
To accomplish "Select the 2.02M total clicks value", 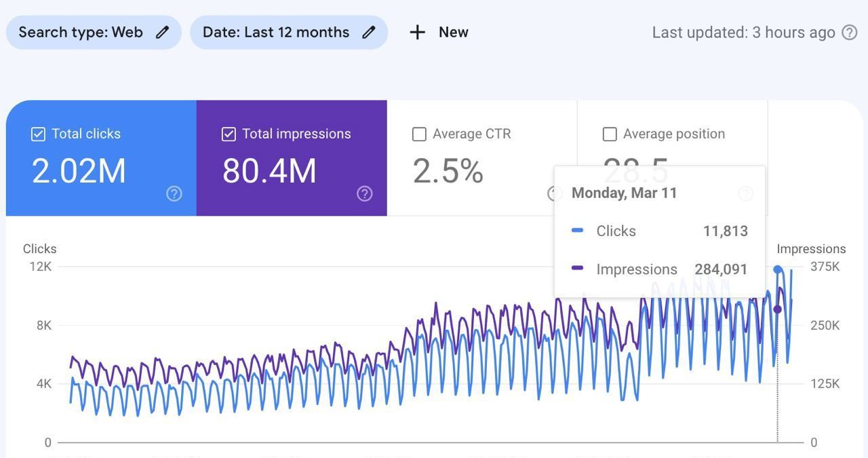I will 79,171.
